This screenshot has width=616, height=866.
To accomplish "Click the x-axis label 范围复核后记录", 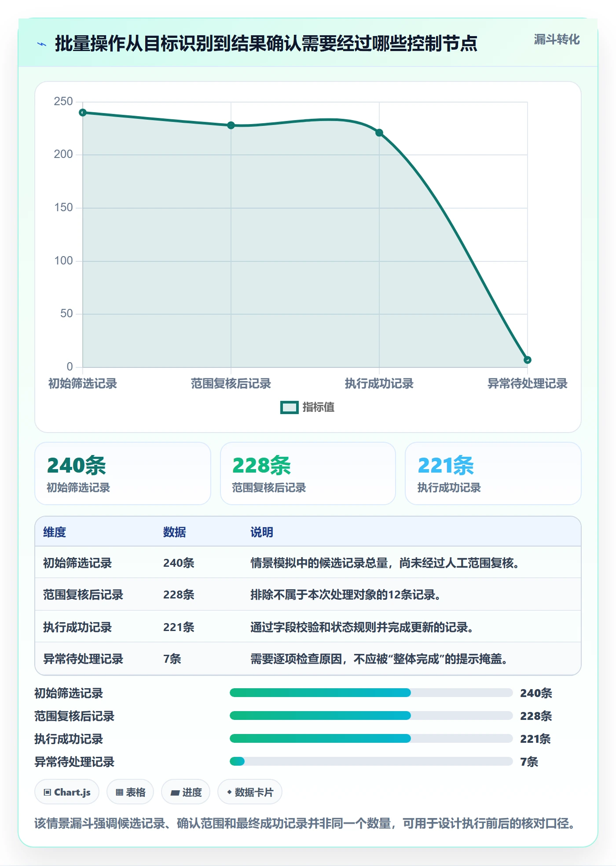I will (x=231, y=384).
